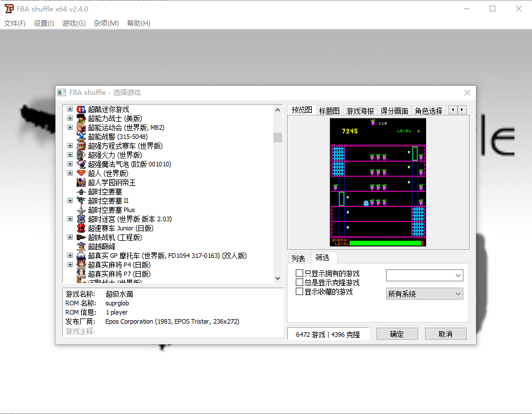This screenshot has height=414, width=532.
Task: Expand the 超真实麻将 P4 (日版) entry
Action: pos(70,265)
